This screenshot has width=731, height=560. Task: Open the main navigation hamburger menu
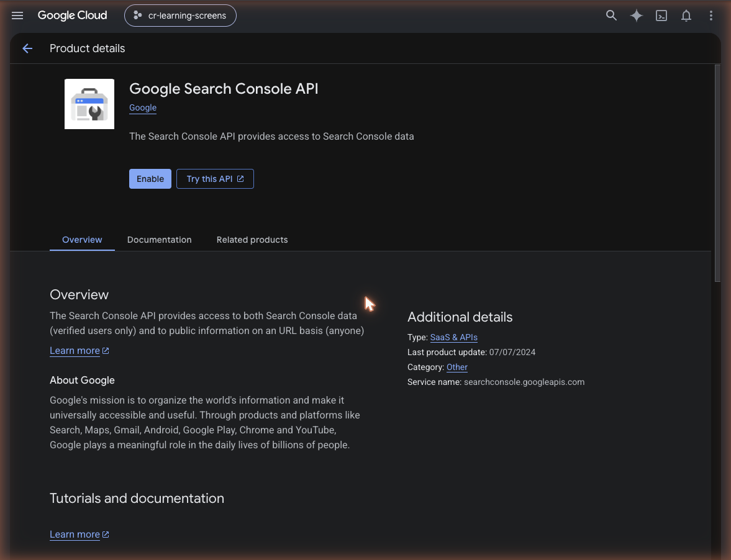click(17, 16)
